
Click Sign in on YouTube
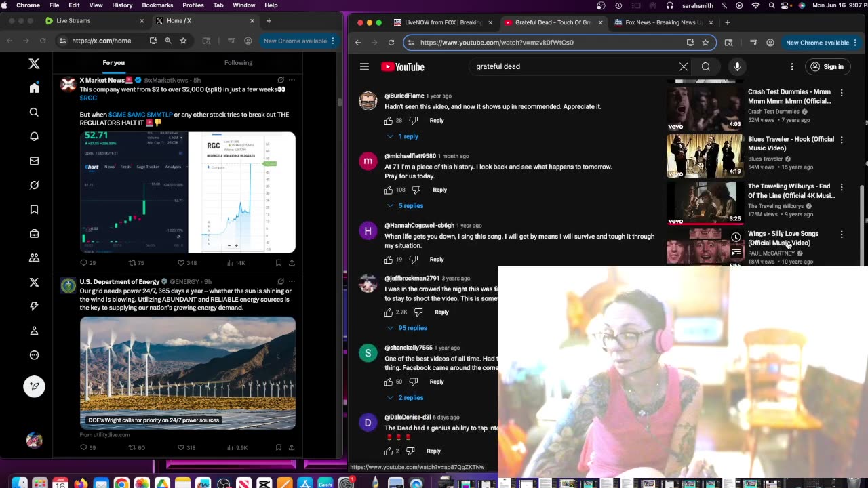click(827, 66)
